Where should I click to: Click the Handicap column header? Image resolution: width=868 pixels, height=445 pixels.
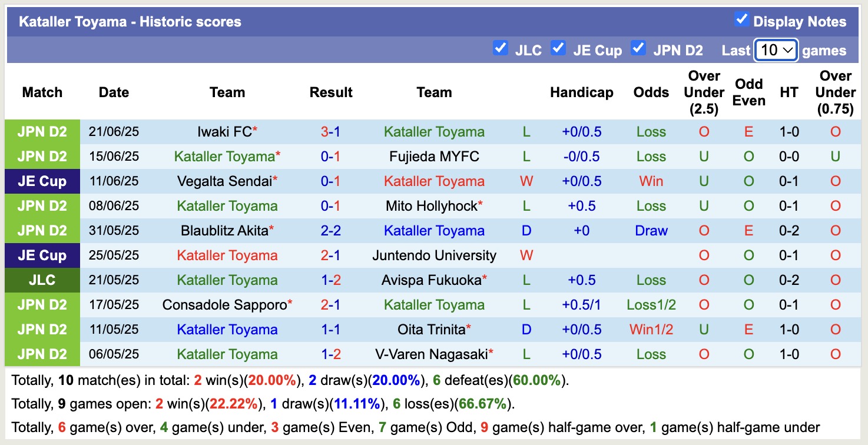[x=582, y=92]
